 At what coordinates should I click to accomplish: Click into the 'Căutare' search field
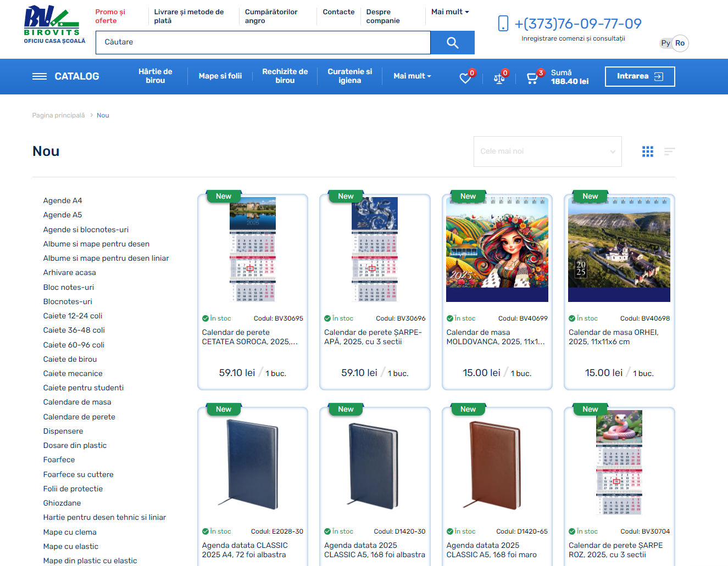click(263, 42)
